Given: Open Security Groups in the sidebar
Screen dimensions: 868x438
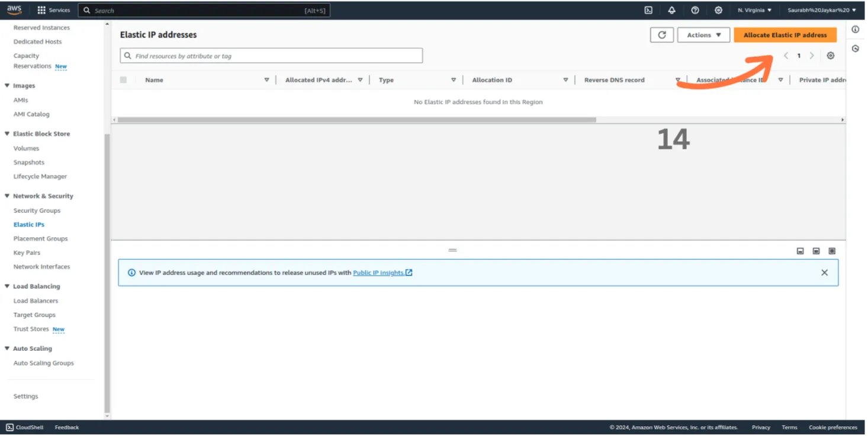Looking at the screenshot, I should pos(37,210).
